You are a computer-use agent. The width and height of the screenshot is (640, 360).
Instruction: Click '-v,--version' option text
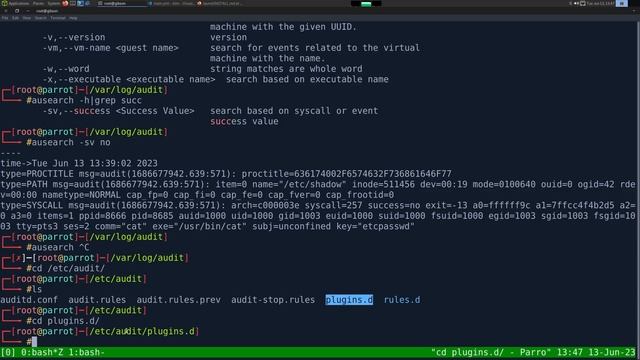point(73,38)
